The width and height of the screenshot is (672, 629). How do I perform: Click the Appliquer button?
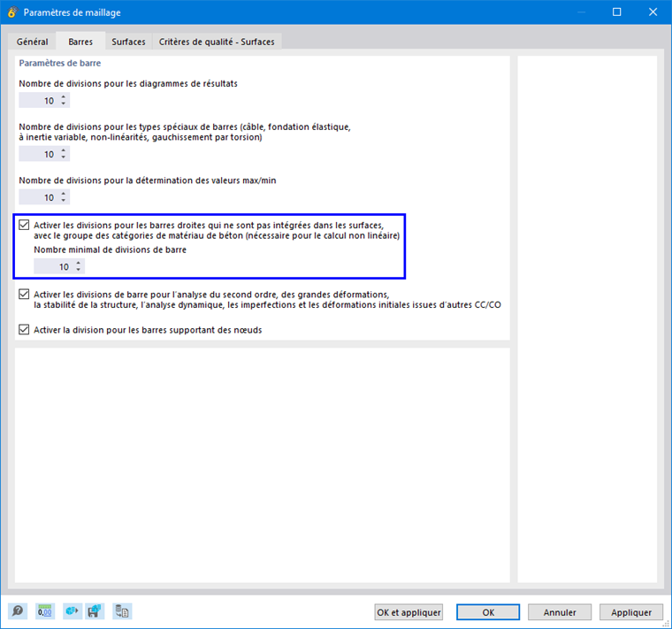pyautogui.click(x=631, y=612)
